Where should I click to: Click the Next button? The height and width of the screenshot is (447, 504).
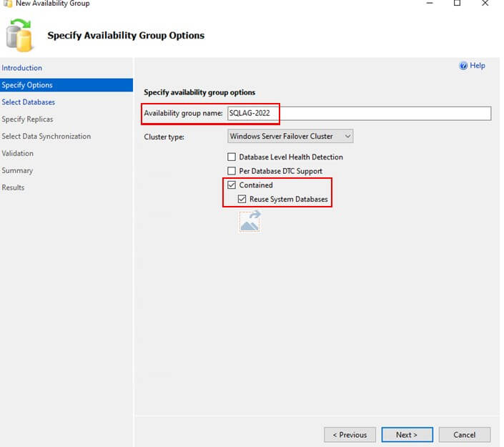pyautogui.click(x=406, y=434)
